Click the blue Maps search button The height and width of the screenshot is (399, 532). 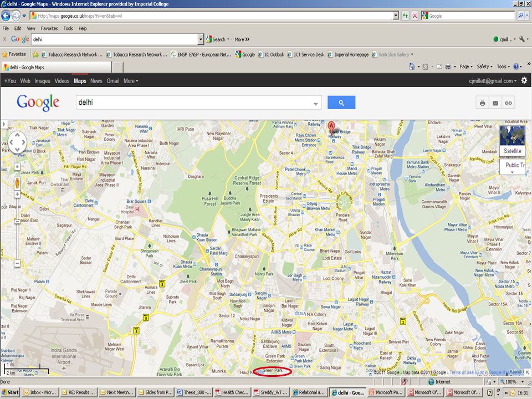[x=341, y=103]
